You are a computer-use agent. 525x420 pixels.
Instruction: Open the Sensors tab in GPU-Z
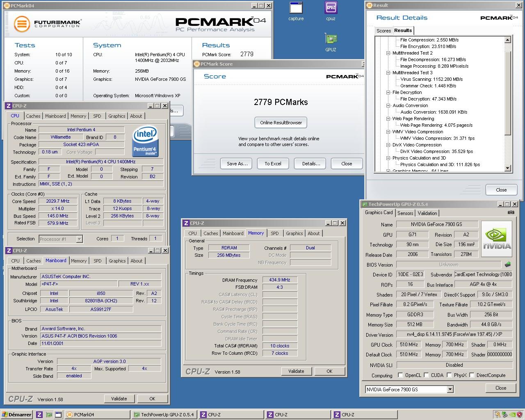click(x=405, y=213)
